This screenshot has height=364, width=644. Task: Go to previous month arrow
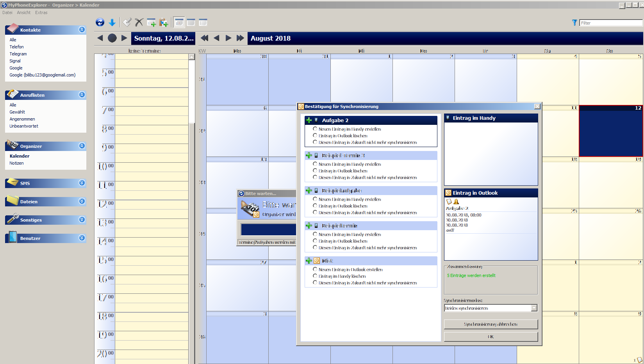[x=216, y=38]
